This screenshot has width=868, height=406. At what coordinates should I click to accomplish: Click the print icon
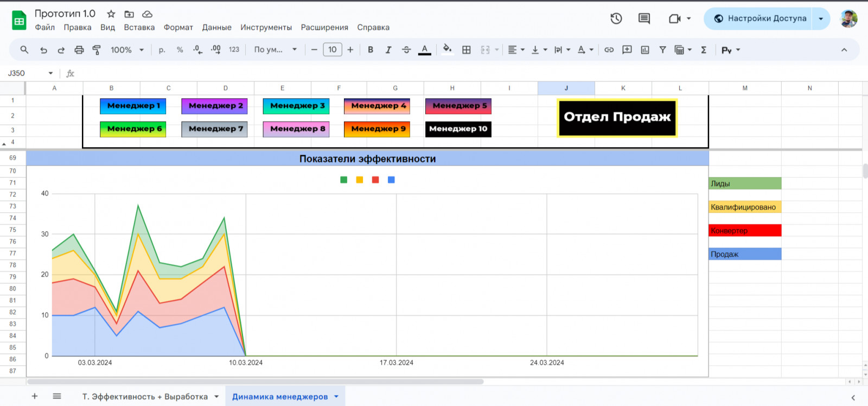79,50
